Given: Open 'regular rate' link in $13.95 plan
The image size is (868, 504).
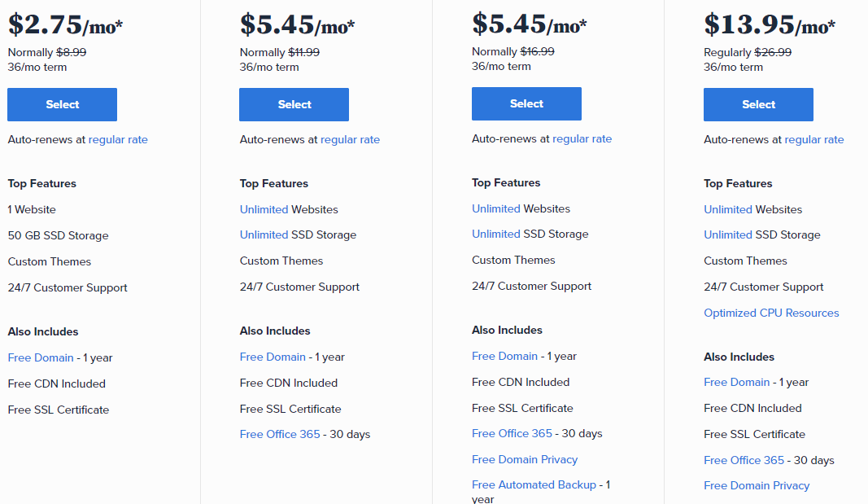Looking at the screenshot, I should click(813, 140).
